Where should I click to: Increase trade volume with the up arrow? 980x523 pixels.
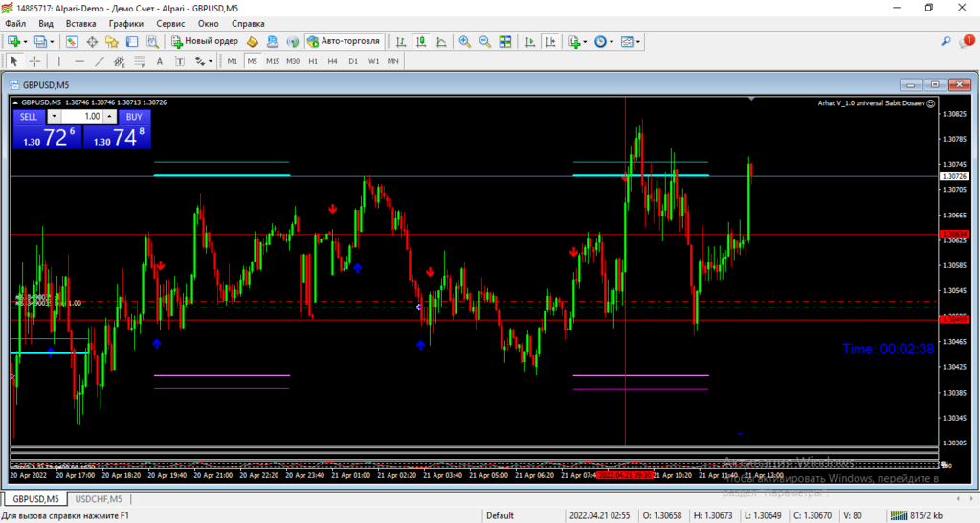point(109,116)
